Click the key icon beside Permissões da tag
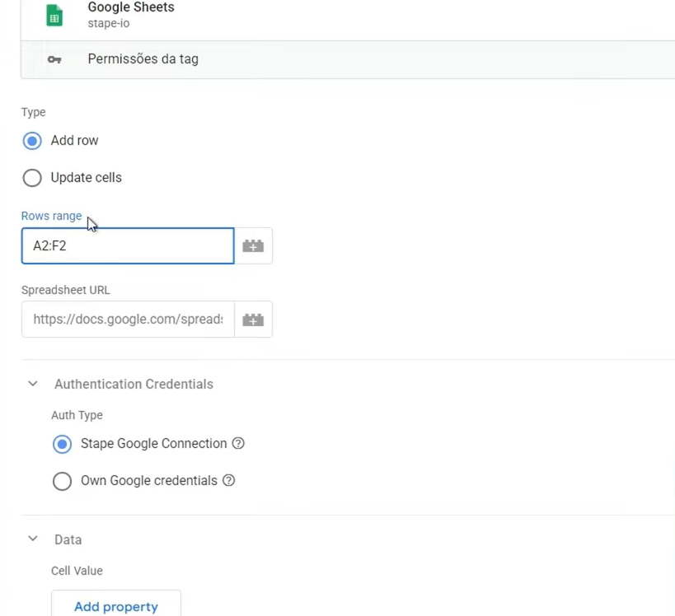675x616 pixels. click(54, 59)
